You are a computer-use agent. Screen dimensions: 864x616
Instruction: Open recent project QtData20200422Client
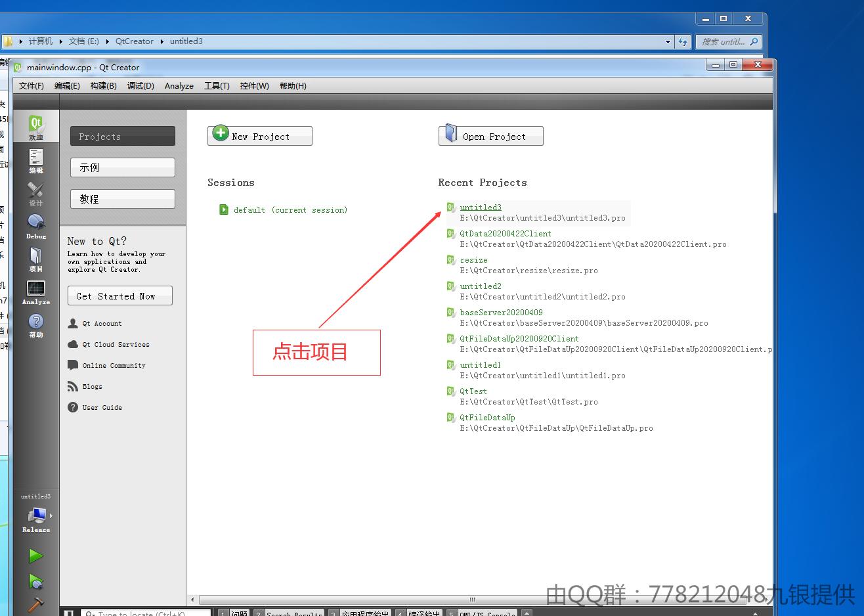coord(506,234)
